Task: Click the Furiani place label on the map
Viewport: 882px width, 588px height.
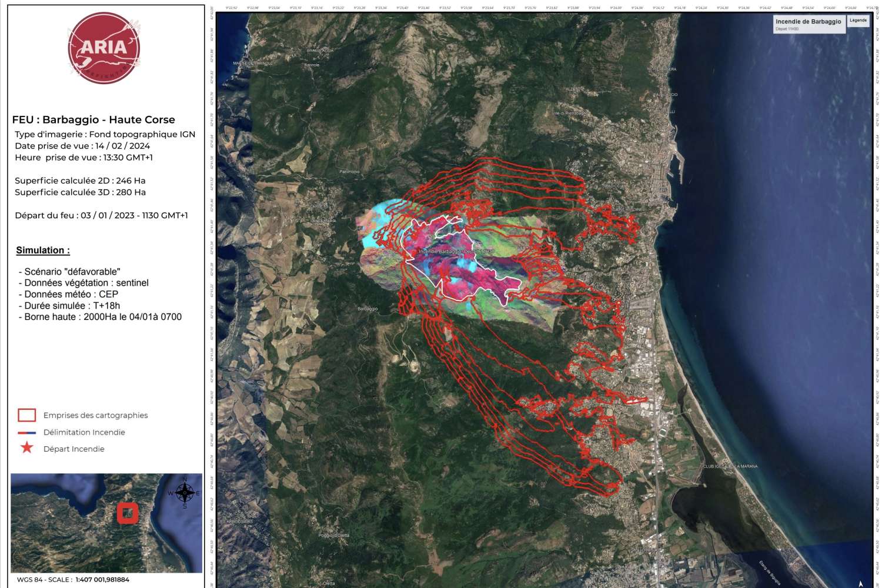Action: tap(546, 409)
